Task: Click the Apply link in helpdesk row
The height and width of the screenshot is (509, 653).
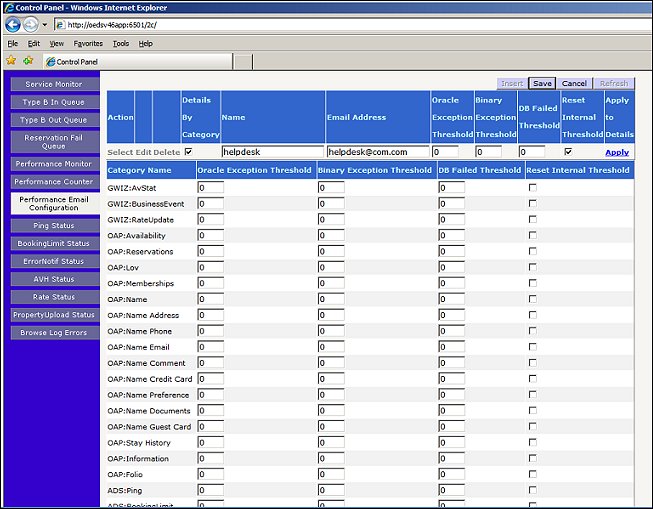Action: pos(617,152)
